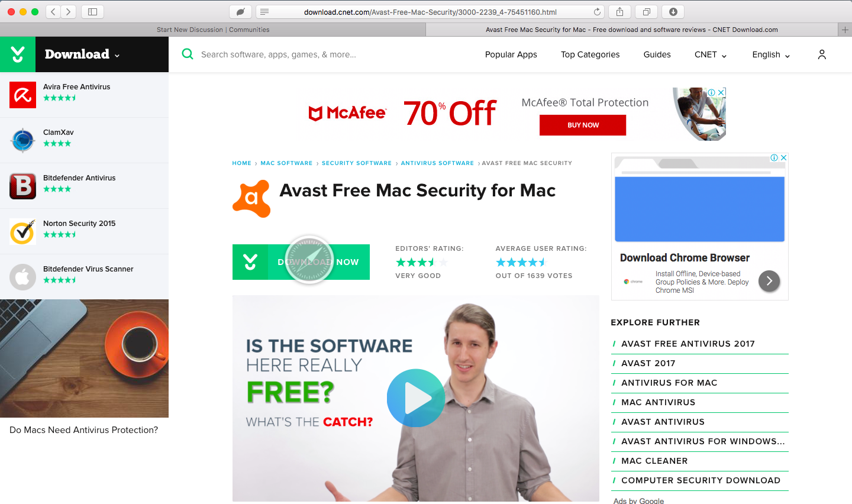Click the search software input field
The width and height of the screenshot is (852, 504).
pyautogui.click(x=331, y=54)
